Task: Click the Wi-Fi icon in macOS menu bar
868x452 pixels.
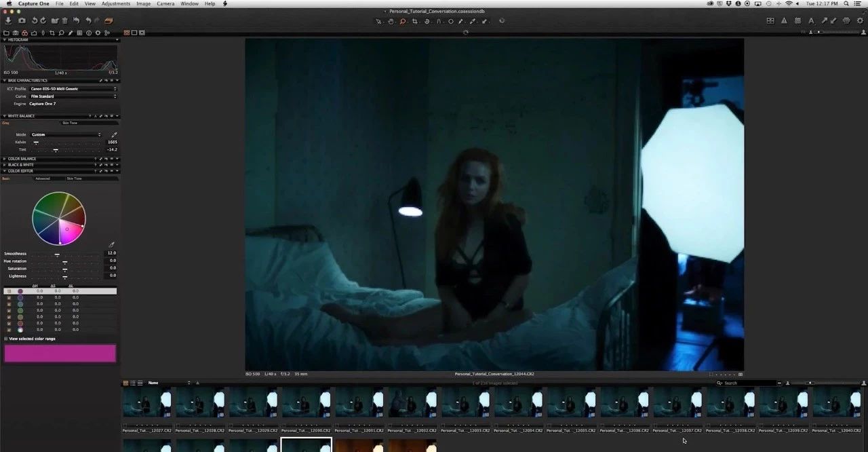Action: click(x=789, y=3)
